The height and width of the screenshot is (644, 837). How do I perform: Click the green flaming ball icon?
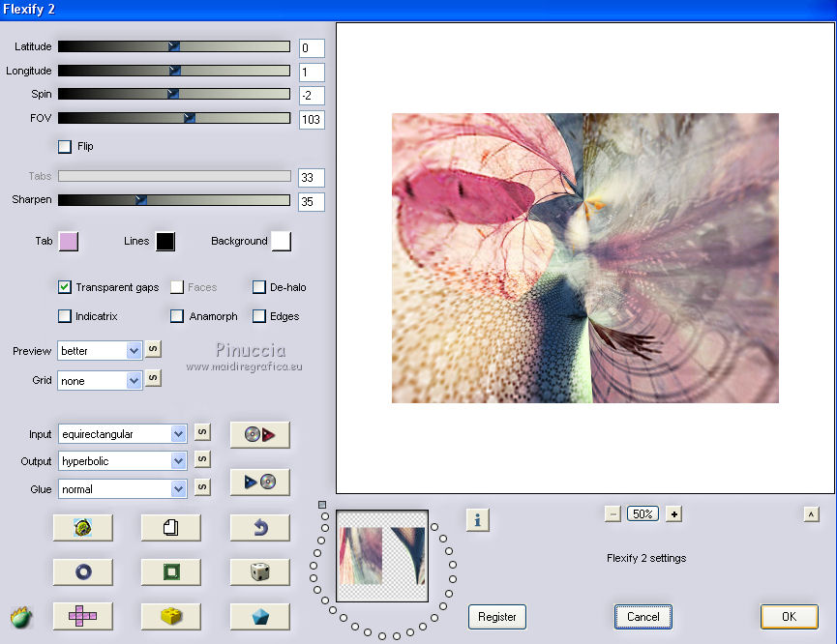pyautogui.click(x=21, y=617)
